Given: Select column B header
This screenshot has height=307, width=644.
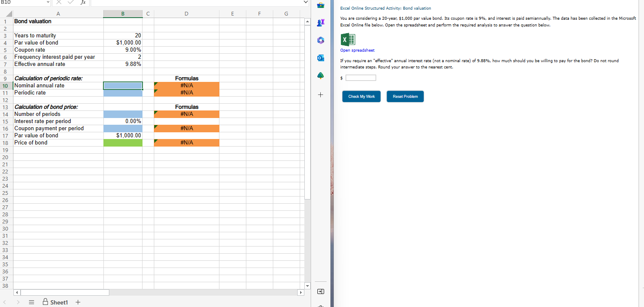Looking at the screenshot, I should pos(123,14).
